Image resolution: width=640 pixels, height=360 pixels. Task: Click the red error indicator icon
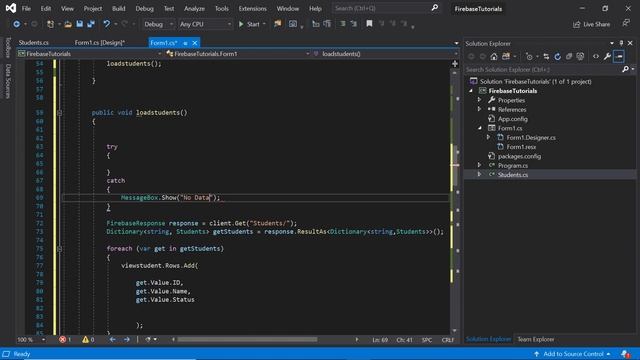point(62,340)
